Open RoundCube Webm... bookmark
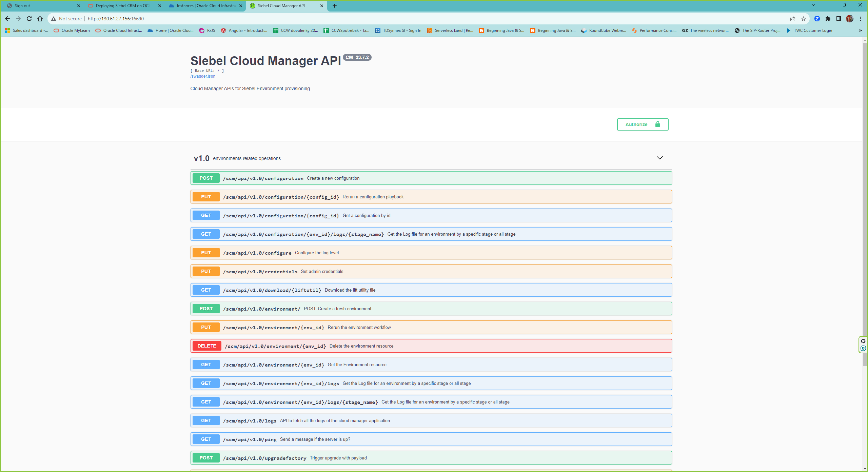 [x=604, y=31]
